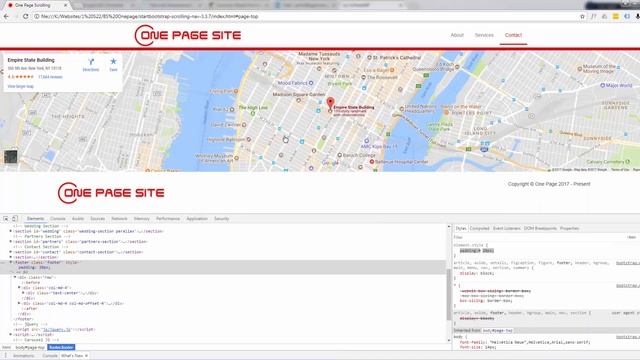Focus the Styles Filter input
Viewport: 640px width, 360px height.
[x=539, y=237]
